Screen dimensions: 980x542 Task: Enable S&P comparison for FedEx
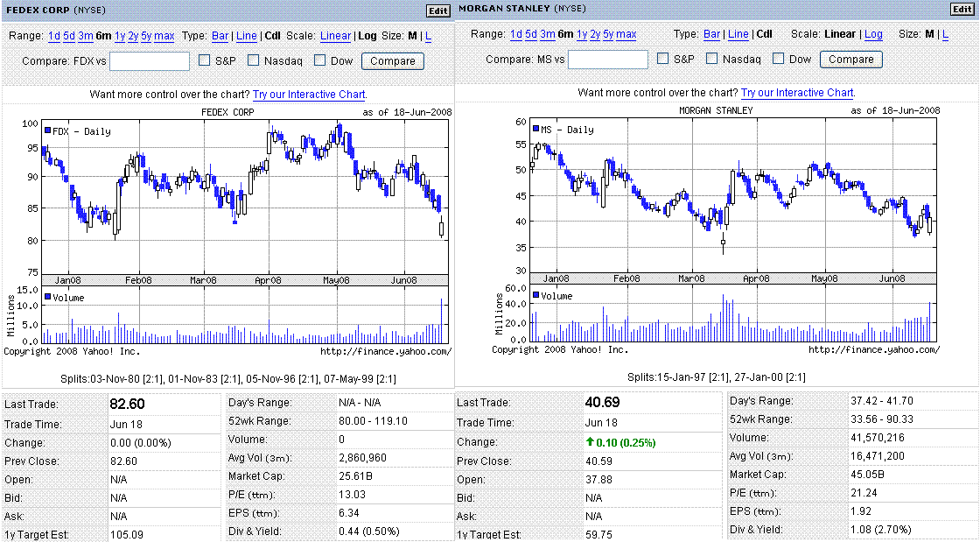(x=205, y=60)
